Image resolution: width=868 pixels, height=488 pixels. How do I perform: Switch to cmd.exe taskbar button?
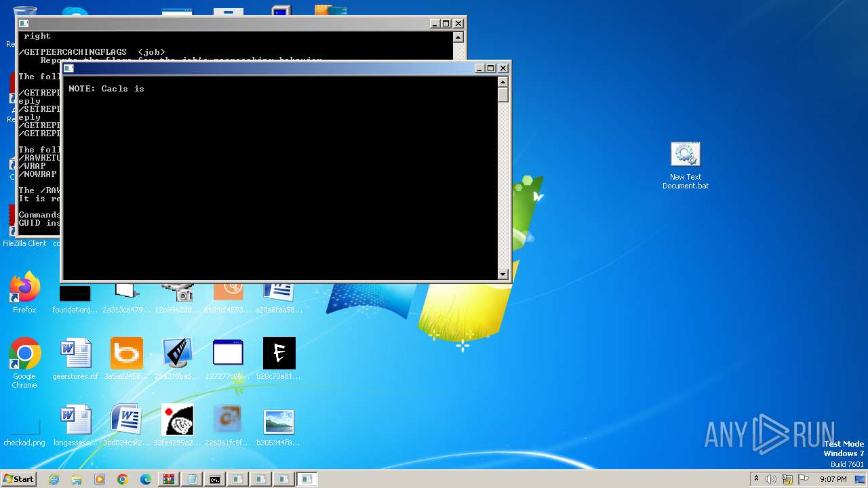[x=215, y=479]
